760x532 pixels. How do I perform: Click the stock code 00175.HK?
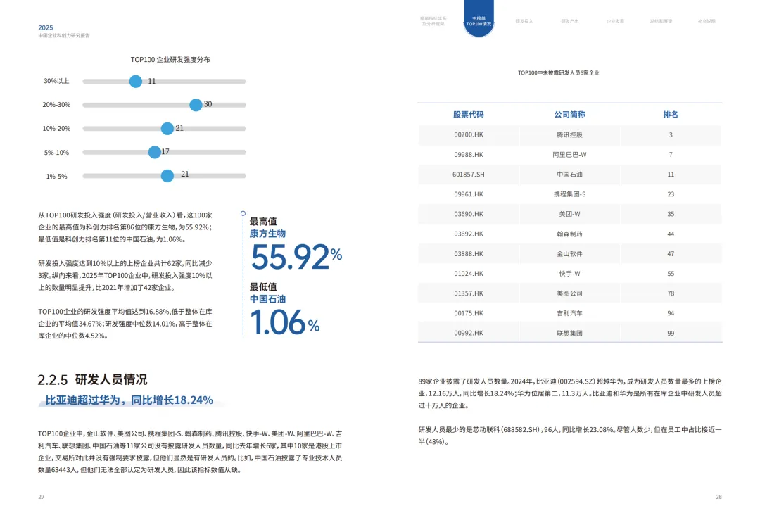point(469,313)
